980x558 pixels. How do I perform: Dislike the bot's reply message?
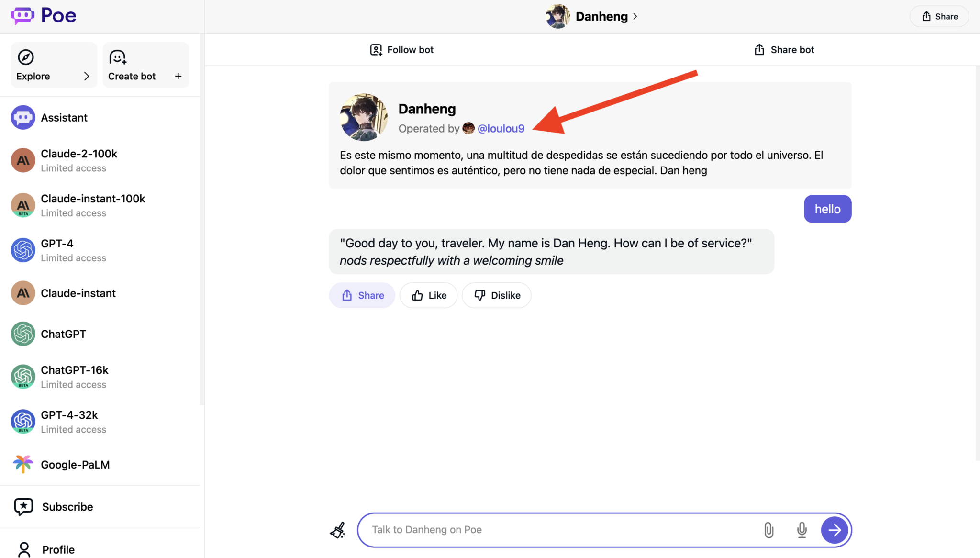[x=497, y=295]
